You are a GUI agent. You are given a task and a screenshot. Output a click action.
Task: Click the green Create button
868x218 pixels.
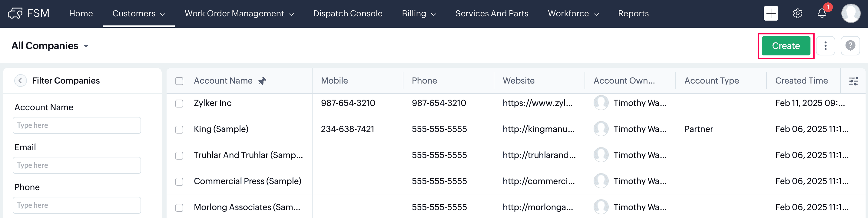pos(785,46)
